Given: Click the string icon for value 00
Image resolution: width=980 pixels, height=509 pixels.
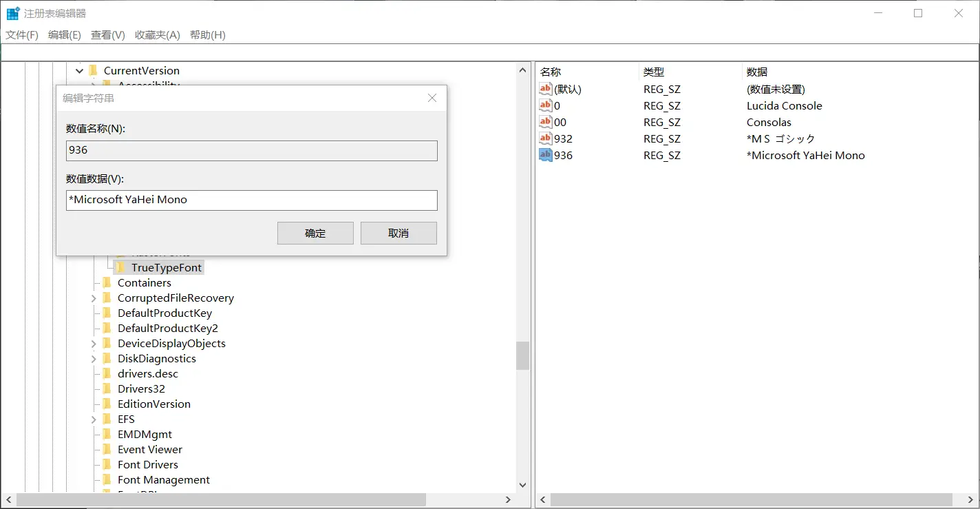Looking at the screenshot, I should tap(545, 122).
